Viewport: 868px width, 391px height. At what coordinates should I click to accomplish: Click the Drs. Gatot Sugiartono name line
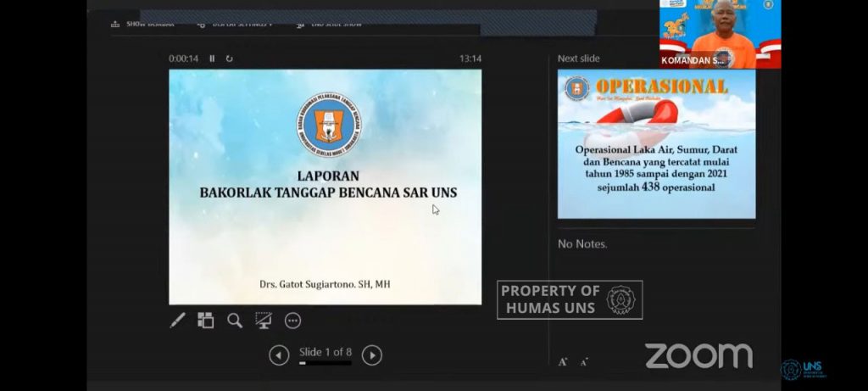[325, 284]
